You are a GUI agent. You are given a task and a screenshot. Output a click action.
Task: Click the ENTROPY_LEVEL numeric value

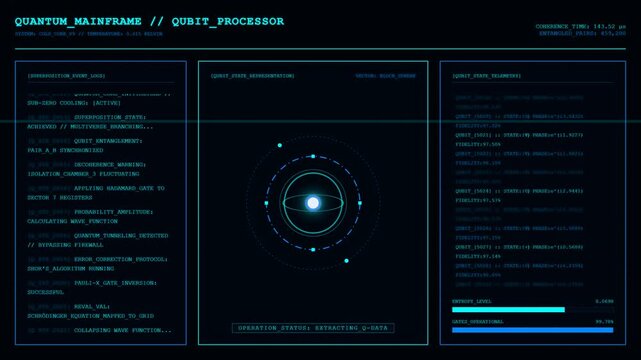click(605, 301)
